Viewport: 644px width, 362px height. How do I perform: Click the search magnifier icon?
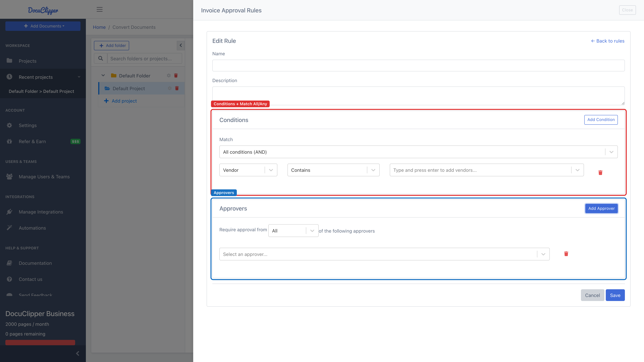pos(100,58)
